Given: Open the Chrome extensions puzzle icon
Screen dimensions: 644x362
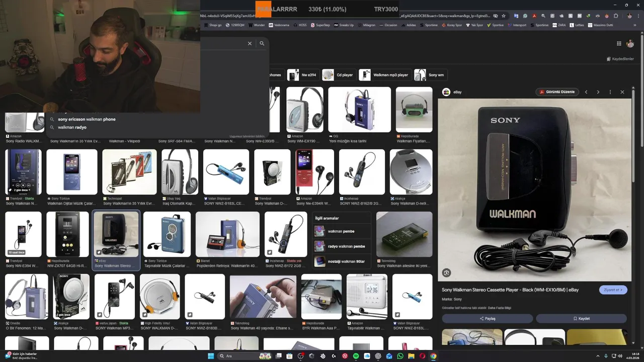Looking at the screenshot, I should point(615,16).
